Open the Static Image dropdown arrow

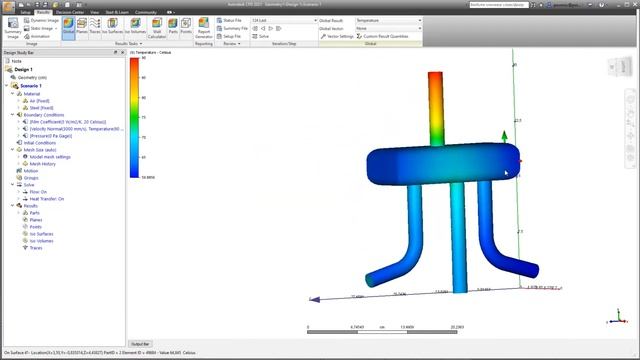click(56, 29)
